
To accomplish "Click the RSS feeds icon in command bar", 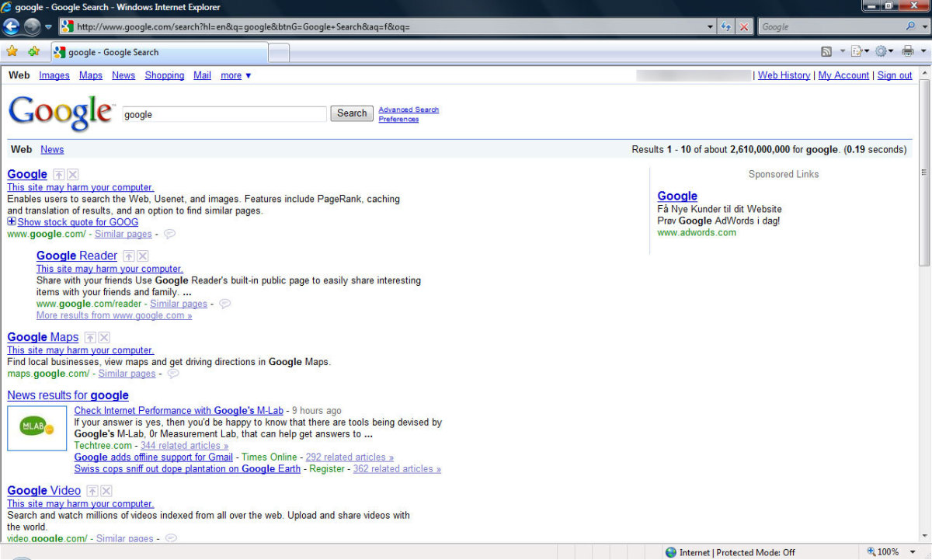I will (x=826, y=51).
